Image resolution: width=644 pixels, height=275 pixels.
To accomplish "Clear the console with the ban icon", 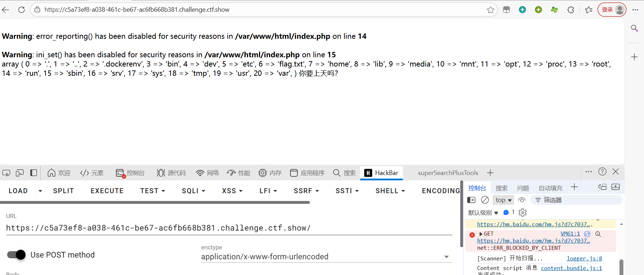I will (x=485, y=200).
